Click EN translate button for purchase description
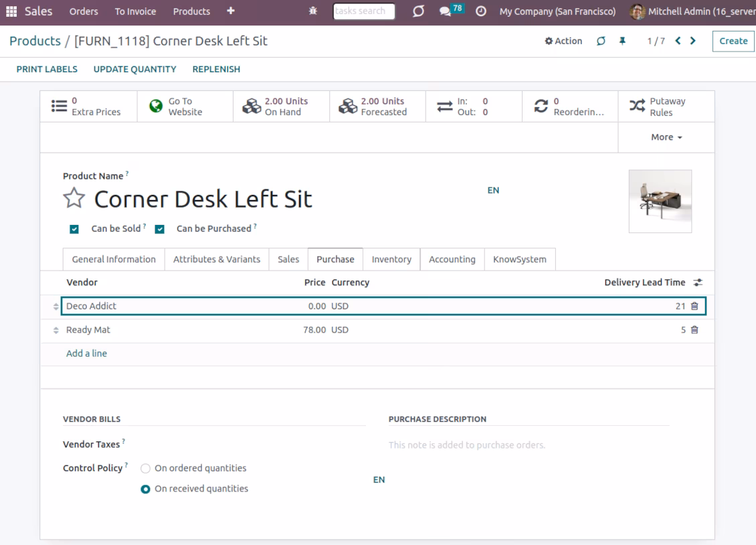This screenshot has height=545, width=756. point(379,480)
